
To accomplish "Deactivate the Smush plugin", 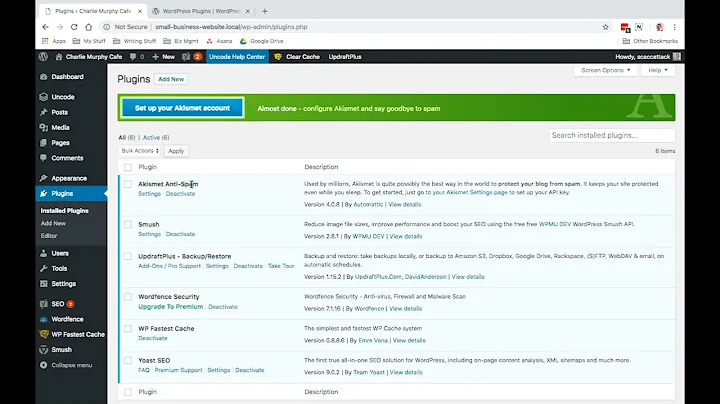I will pos(180,234).
